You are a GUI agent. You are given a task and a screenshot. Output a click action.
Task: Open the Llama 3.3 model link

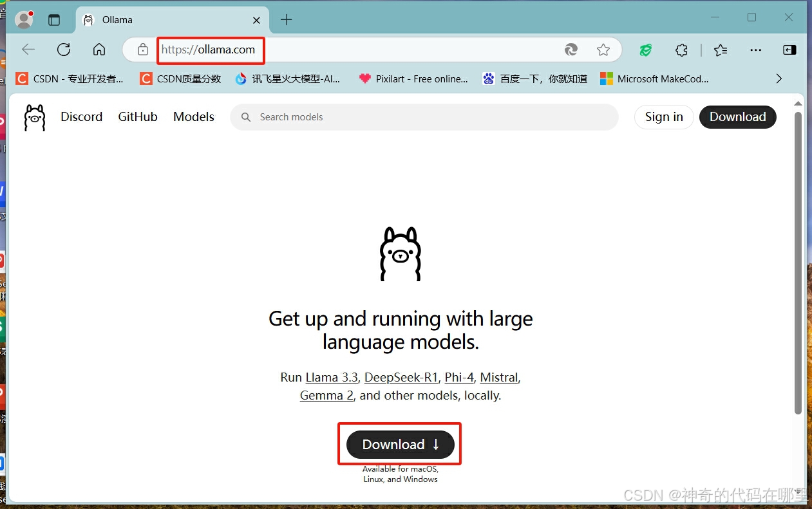pyautogui.click(x=332, y=377)
